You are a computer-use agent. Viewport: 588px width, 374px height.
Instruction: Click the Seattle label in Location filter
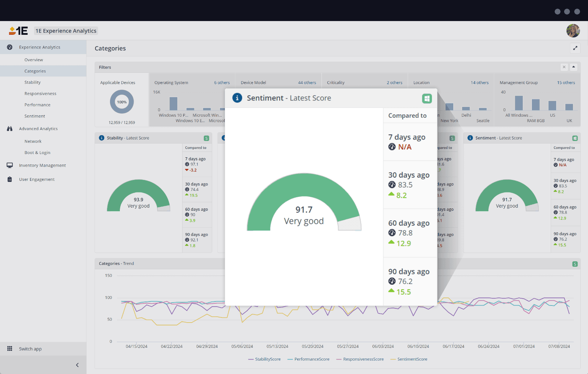point(483,121)
